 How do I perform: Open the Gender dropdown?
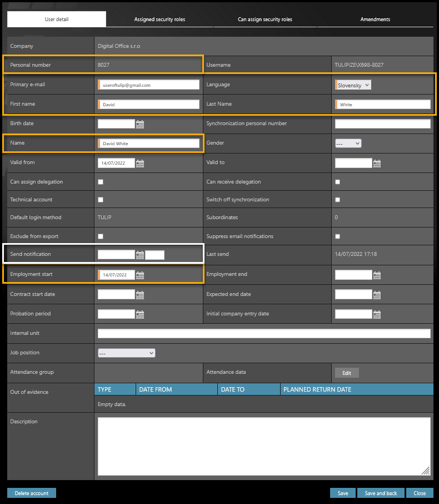[x=348, y=144]
